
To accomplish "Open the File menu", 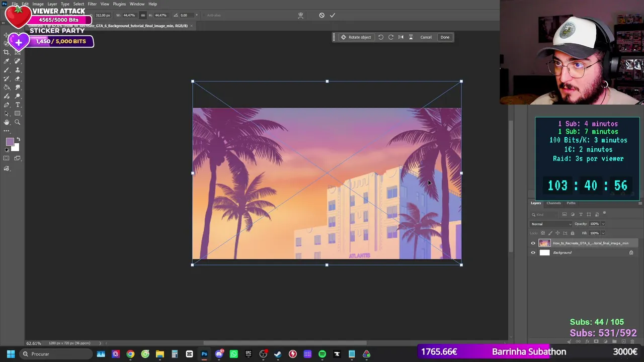I will [x=15, y=4].
